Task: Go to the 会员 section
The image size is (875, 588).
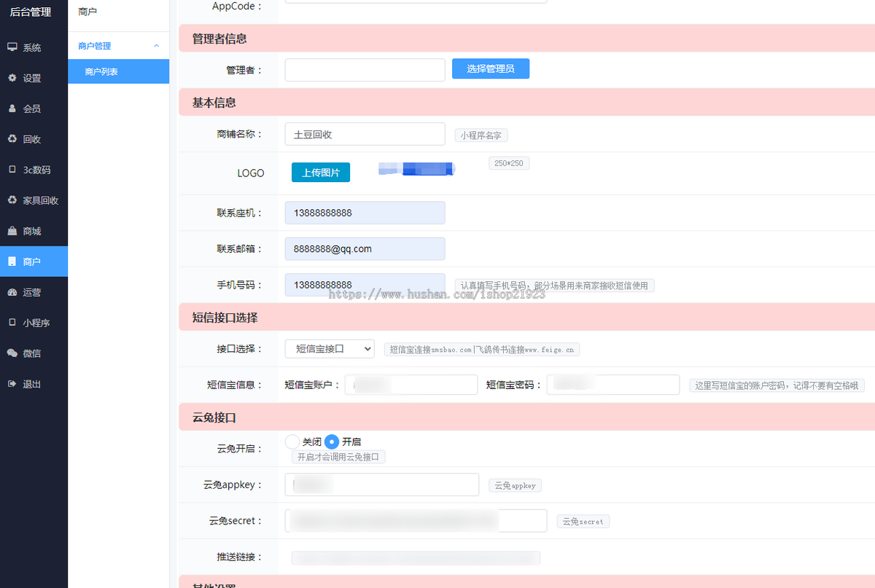Action: tap(34, 109)
